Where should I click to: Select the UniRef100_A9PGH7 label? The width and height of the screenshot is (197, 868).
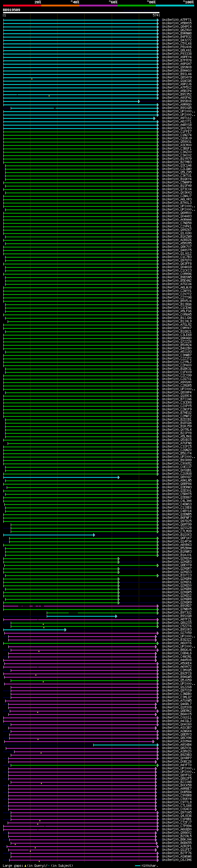[177, 64]
